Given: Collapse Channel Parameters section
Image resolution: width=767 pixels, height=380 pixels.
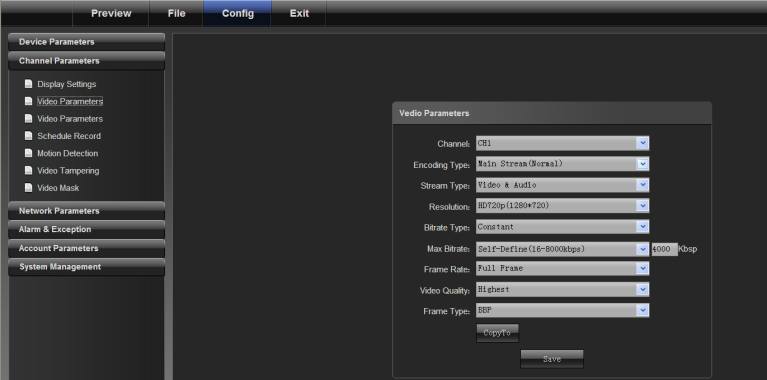Looking at the screenshot, I should click(87, 61).
